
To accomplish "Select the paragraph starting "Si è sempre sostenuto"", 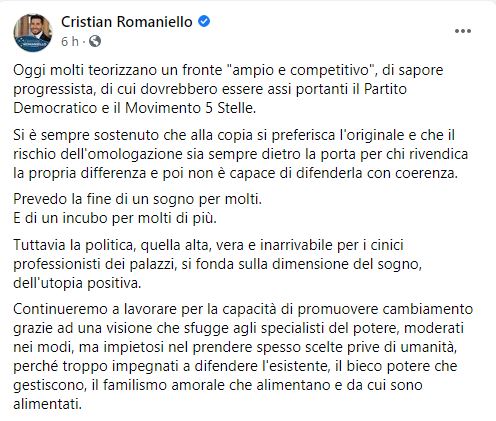I will tap(241, 154).
